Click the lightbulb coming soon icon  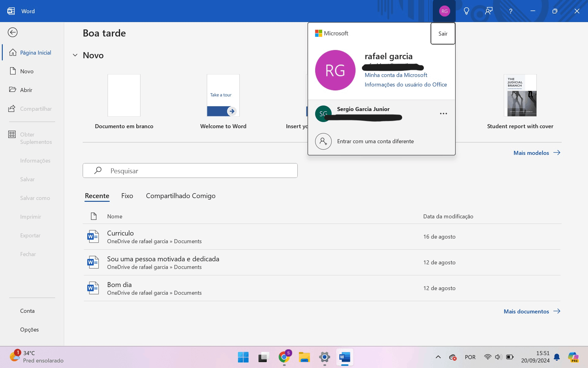(x=466, y=11)
